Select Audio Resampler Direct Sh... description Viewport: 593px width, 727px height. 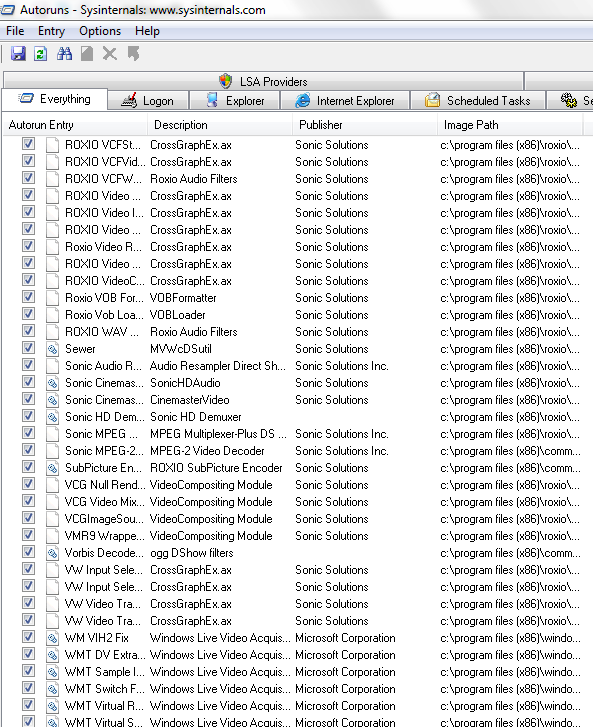coord(218,366)
